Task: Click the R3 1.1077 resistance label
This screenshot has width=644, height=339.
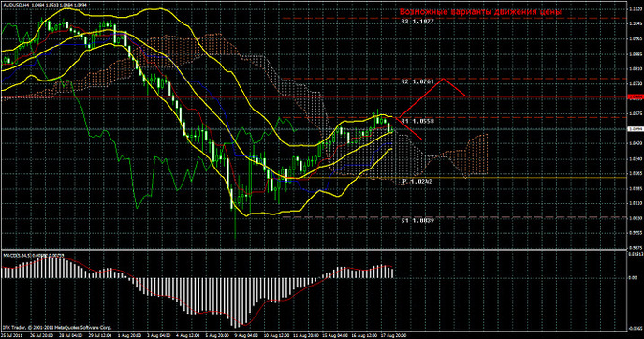Action: pyautogui.click(x=417, y=22)
